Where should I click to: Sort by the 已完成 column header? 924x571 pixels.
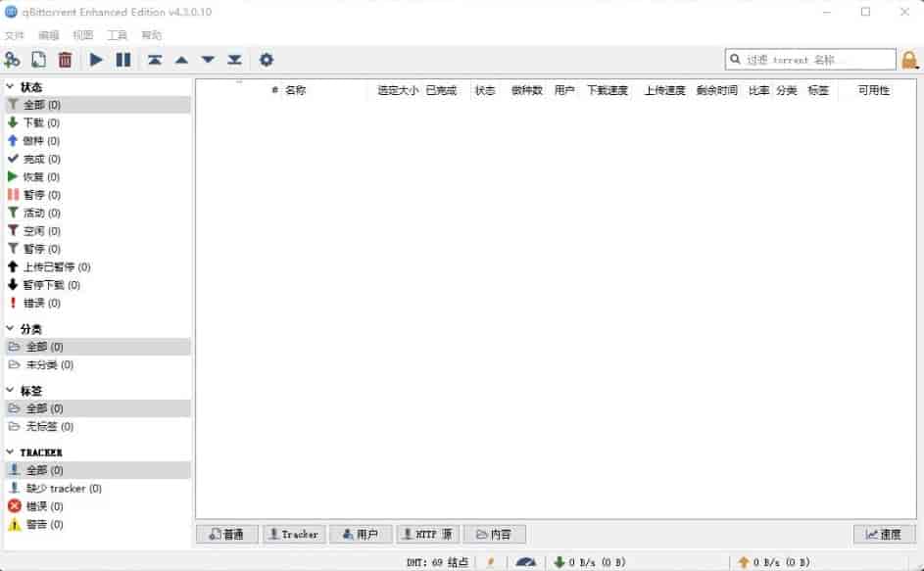click(441, 90)
